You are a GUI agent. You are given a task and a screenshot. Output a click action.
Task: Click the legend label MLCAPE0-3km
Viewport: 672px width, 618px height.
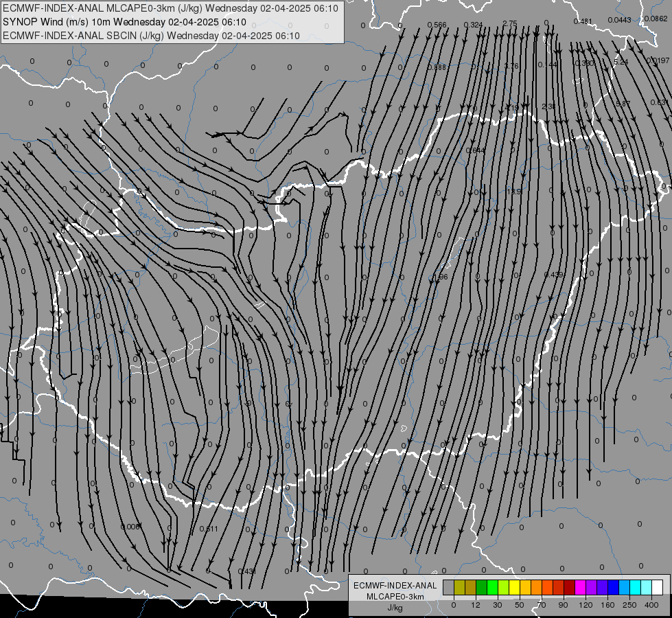[x=395, y=597]
